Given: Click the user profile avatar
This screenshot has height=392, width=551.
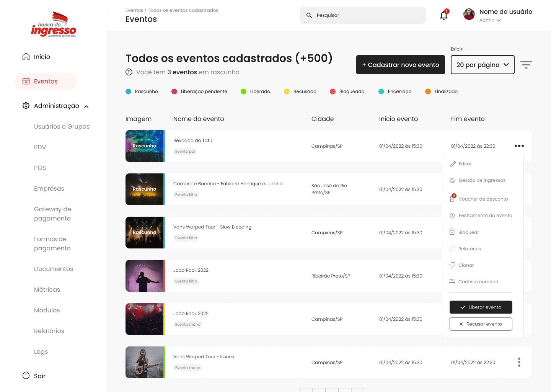Looking at the screenshot, I should [x=469, y=15].
